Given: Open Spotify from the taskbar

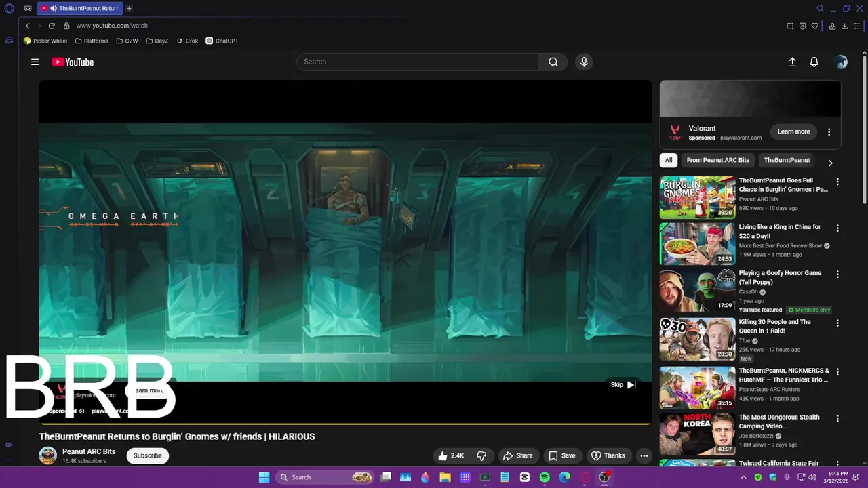Looking at the screenshot, I should [x=545, y=477].
